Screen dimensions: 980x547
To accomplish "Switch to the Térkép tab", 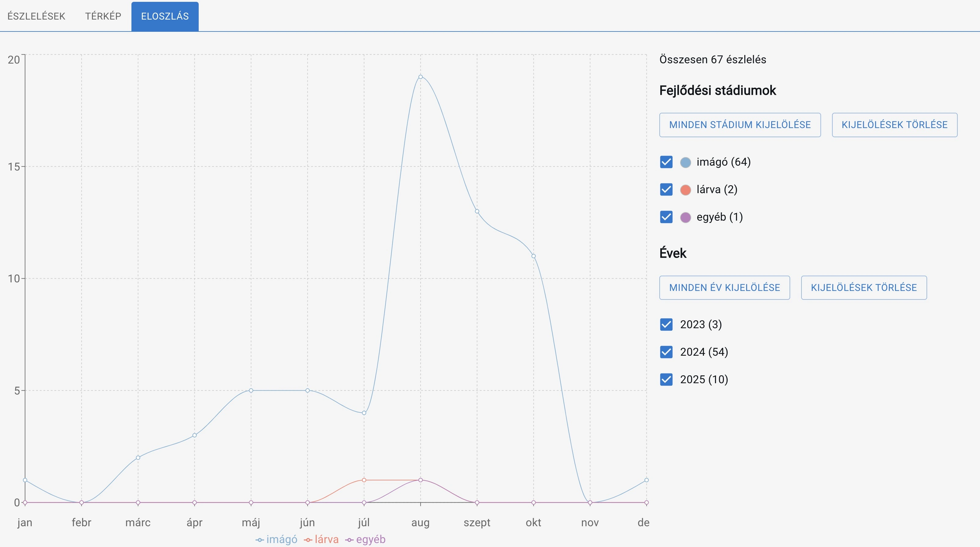I will (103, 17).
